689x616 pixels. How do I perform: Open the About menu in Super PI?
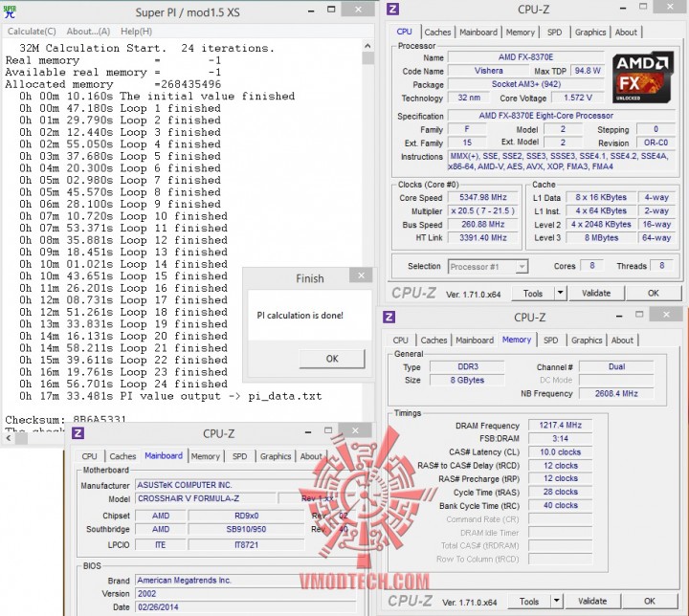[88, 32]
